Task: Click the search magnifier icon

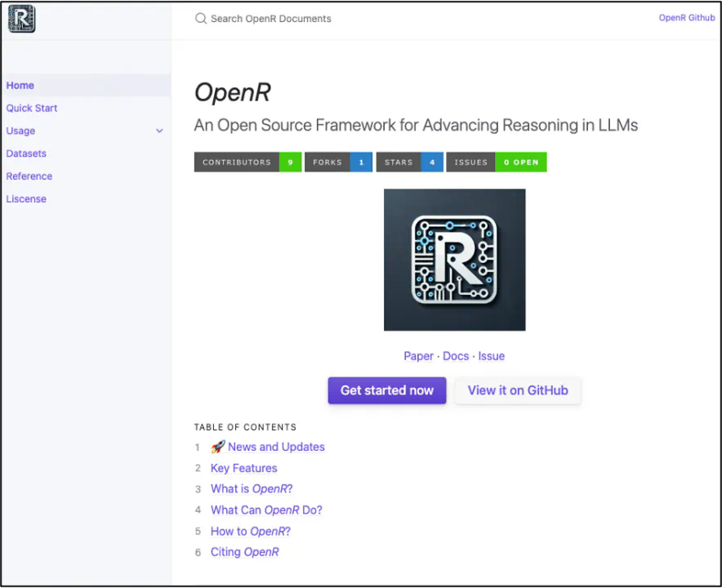Action: tap(200, 19)
